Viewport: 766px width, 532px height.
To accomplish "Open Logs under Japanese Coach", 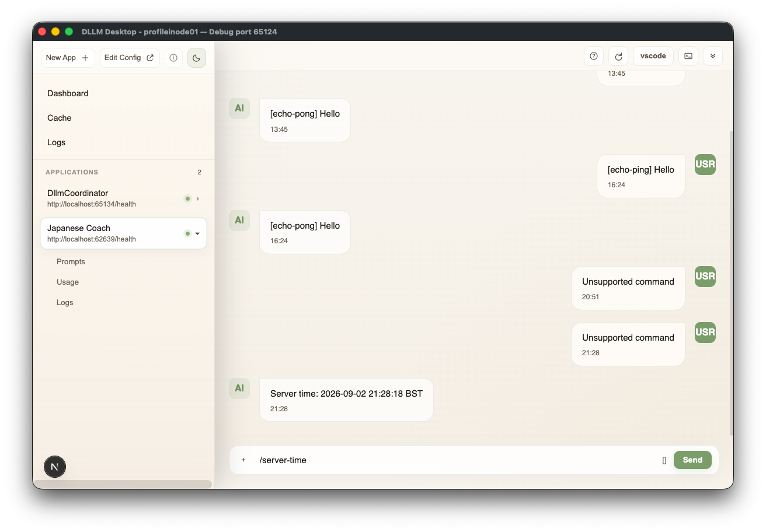I will (x=65, y=303).
